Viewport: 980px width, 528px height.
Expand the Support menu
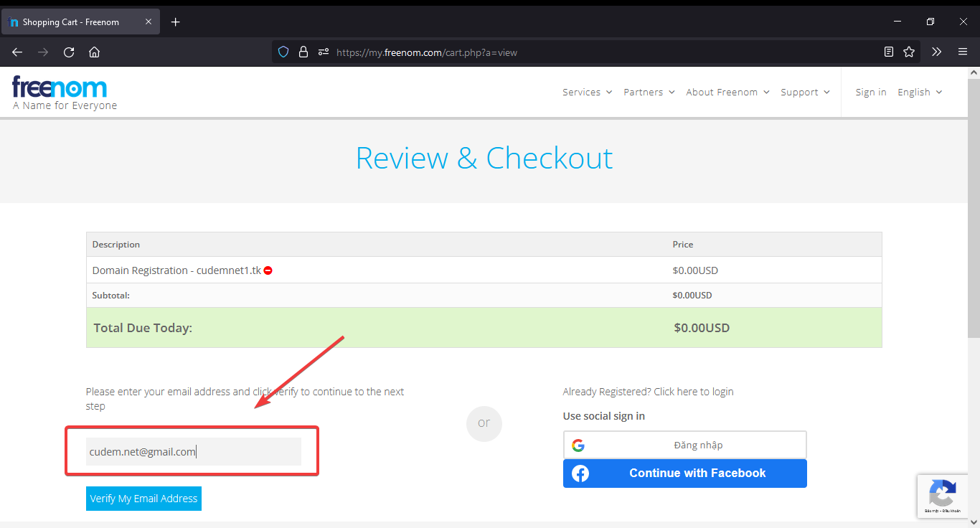click(x=805, y=92)
